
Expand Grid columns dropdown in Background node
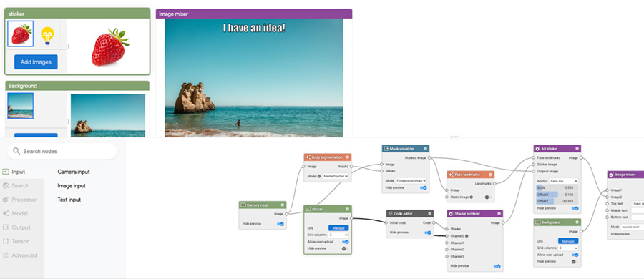click(x=568, y=248)
